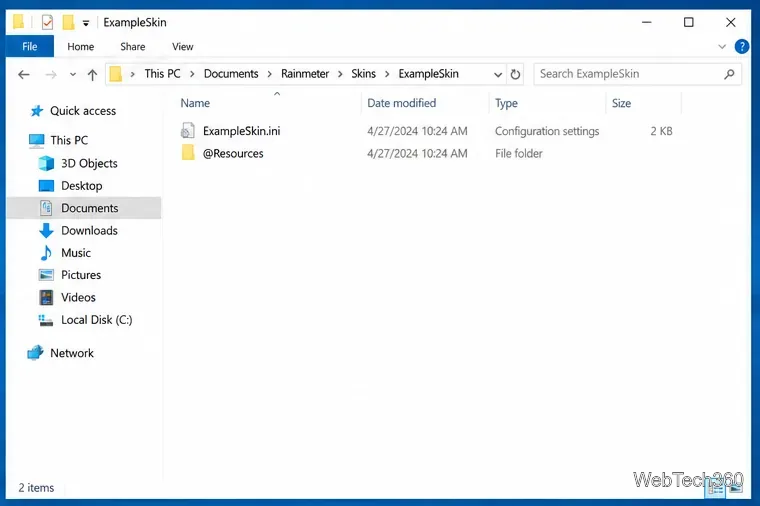Click the Network icon in sidebar

click(x=35, y=353)
